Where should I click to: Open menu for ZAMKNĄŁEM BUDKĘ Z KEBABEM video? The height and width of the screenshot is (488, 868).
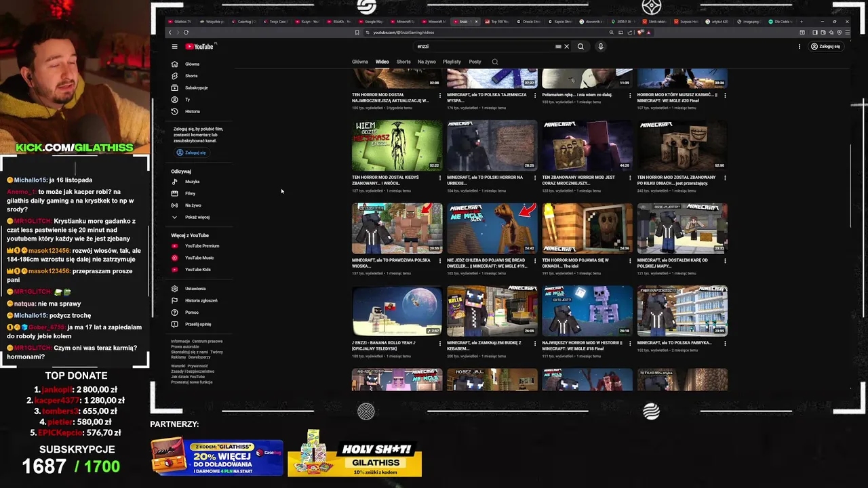[x=535, y=343]
